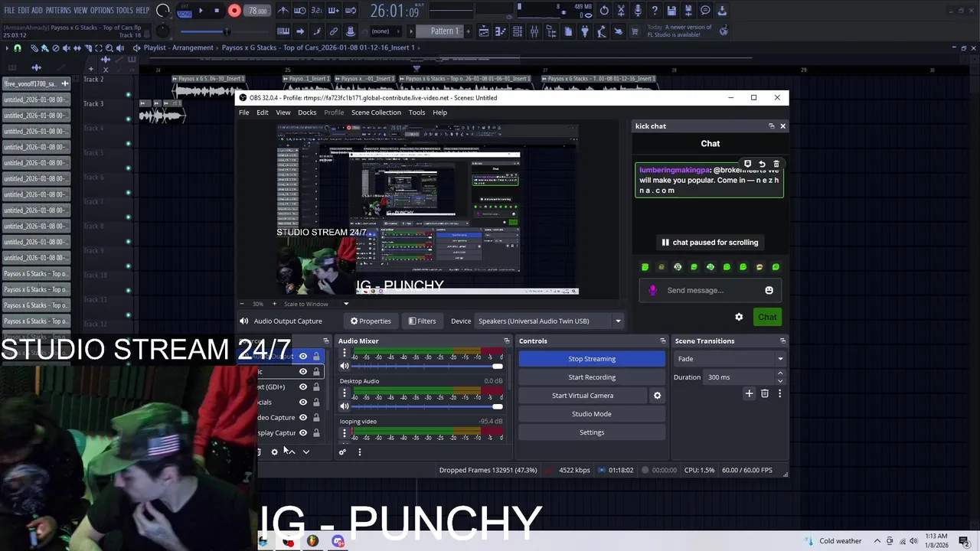Open virtual camera settings gear
The width and height of the screenshot is (980, 551).
pyautogui.click(x=657, y=396)
